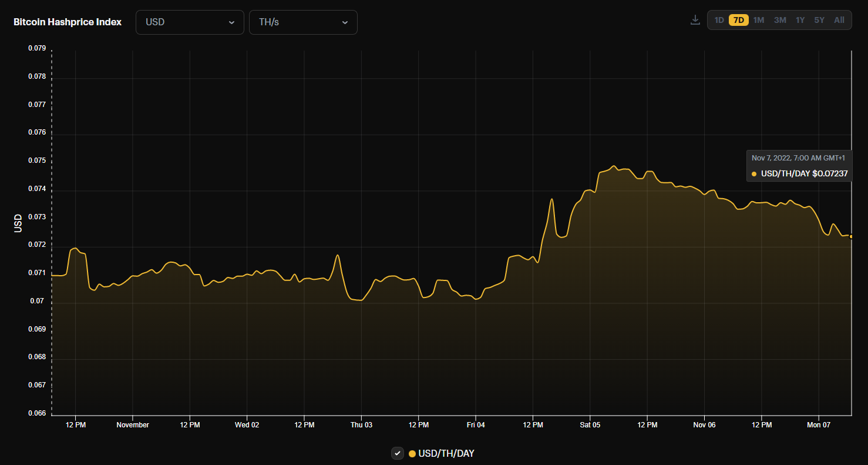The width and height of the screenshot is (868, 465).
Task: Choose the 5Y time range
Action: coord(819,20)
